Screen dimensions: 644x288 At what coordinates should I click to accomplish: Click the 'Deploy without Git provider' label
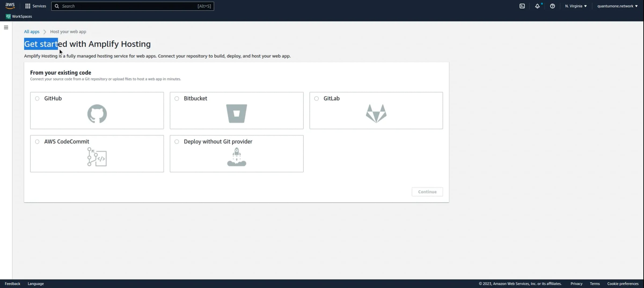(x=218, y=141)
